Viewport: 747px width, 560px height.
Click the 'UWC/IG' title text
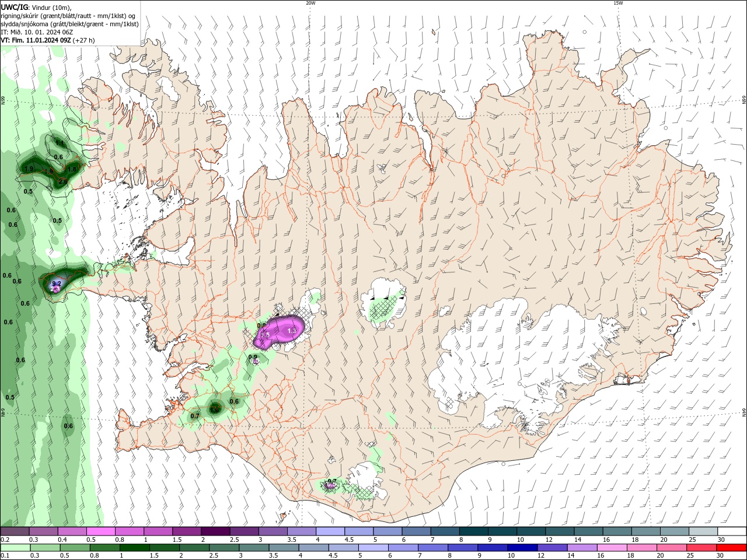point(15,7)
